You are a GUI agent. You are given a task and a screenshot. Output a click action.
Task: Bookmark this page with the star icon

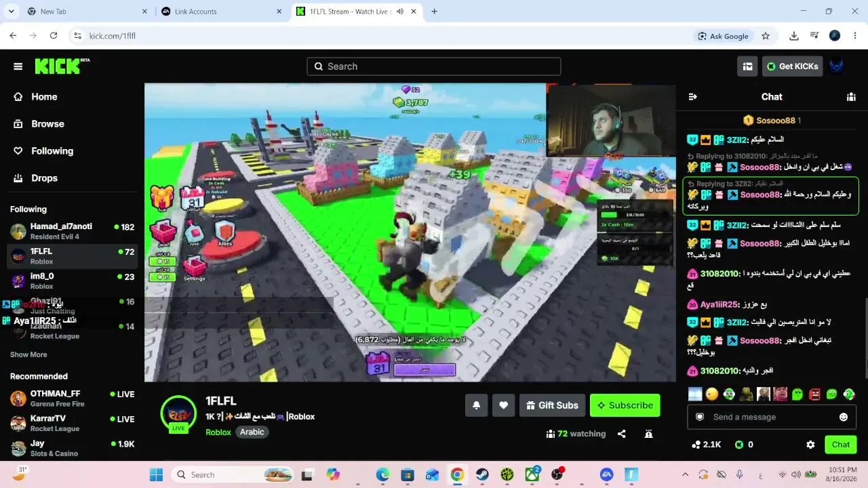766,36
